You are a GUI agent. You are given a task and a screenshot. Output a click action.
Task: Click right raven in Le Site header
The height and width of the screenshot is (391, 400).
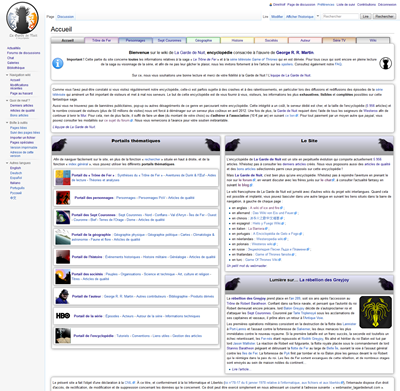(386, 145)
